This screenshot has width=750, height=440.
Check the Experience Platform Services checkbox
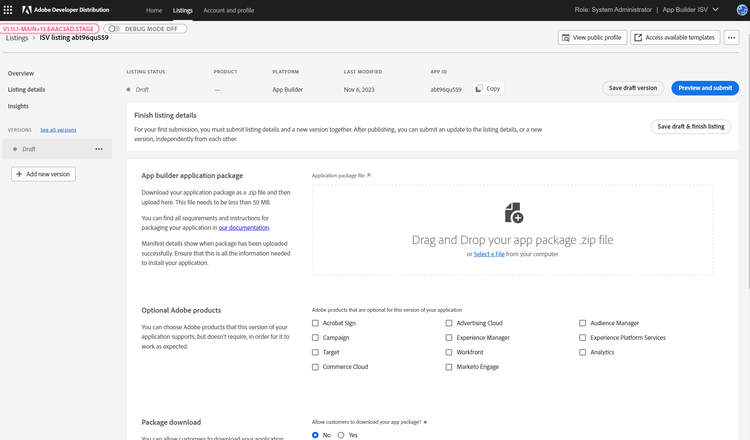582,338
